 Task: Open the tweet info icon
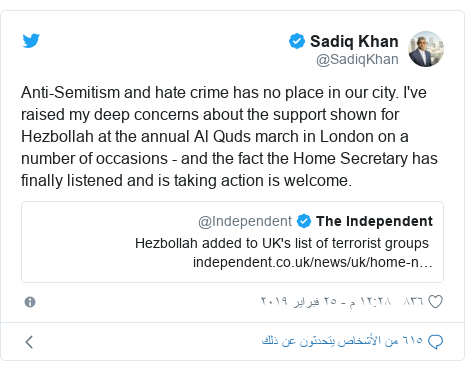click(30, 302)
